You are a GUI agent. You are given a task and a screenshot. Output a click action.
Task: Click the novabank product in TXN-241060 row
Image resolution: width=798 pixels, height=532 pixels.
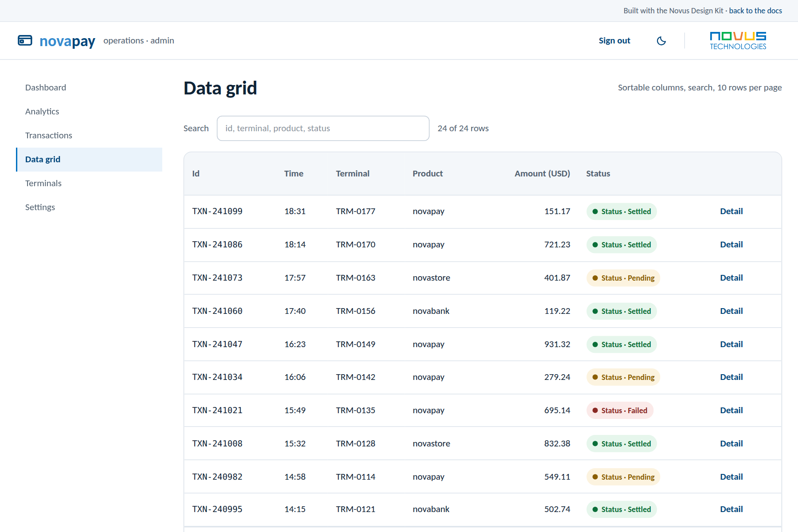pos(431,311)
